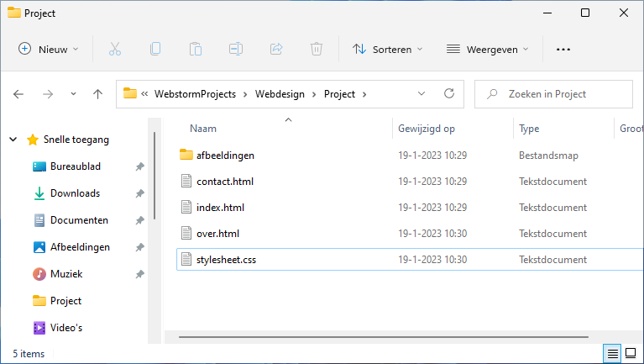Open Bureaublad in the sidebar
The width and height of the screenshot is (644, 364).
click(76, 166)
